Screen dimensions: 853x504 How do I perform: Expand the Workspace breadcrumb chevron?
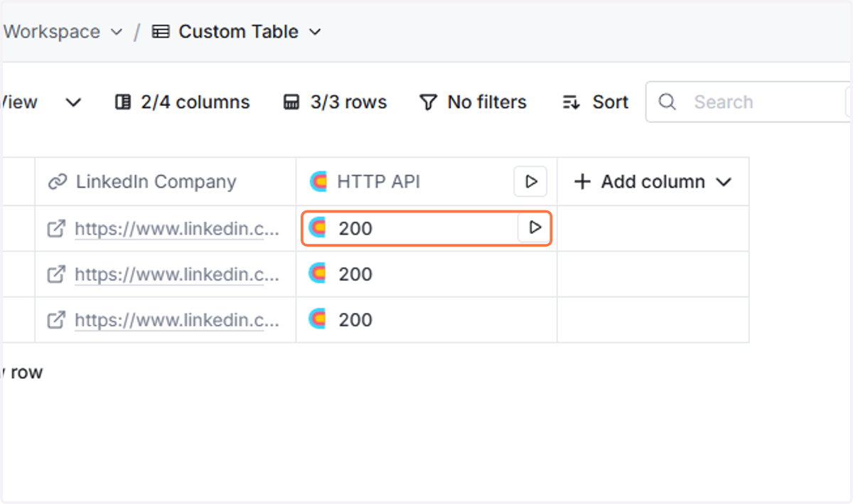(x=117, y=32)
